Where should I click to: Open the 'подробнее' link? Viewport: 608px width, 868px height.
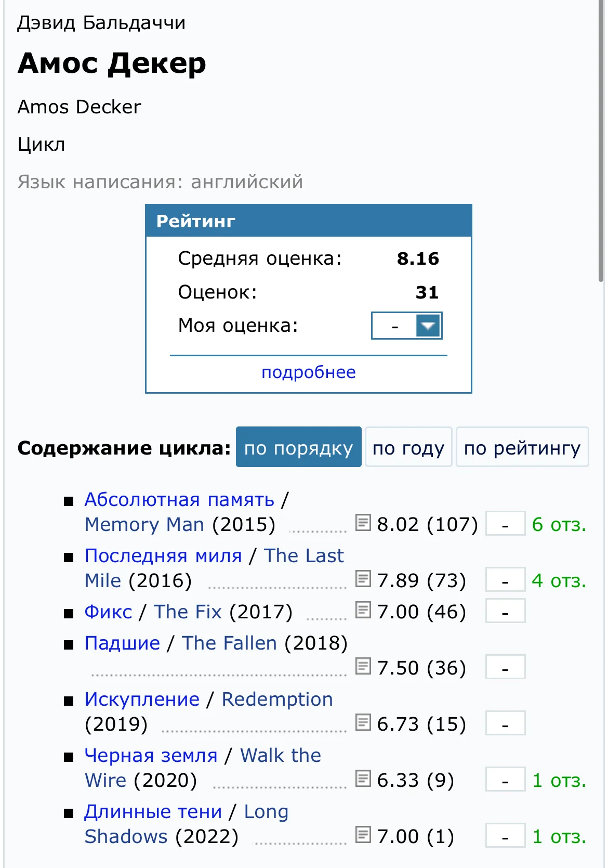tap(309, 371)
